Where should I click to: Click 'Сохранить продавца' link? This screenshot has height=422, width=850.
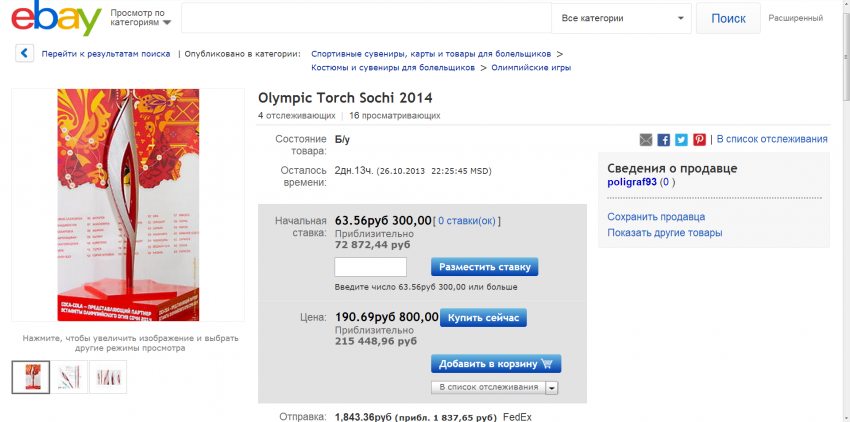pyautogui.click(x=656, y=217)
